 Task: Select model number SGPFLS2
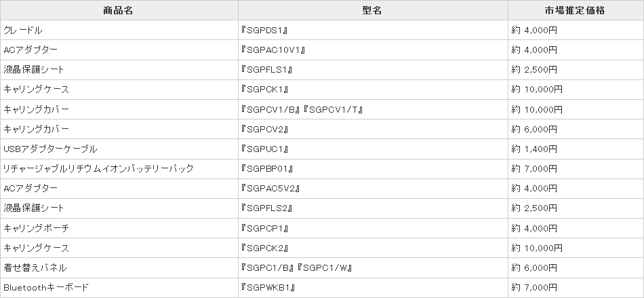coord(268,208)
